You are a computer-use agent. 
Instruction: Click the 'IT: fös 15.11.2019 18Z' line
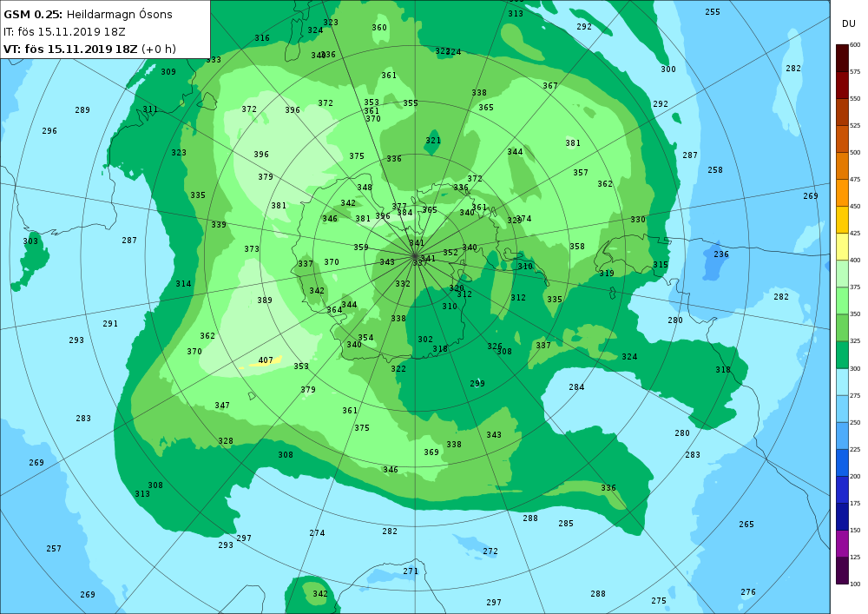64,32
